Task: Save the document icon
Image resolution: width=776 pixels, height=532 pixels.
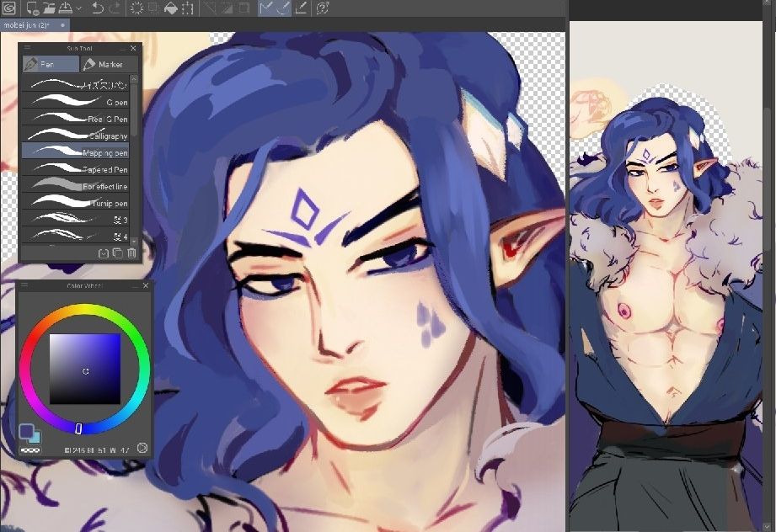Action: (x=66, y=8)
